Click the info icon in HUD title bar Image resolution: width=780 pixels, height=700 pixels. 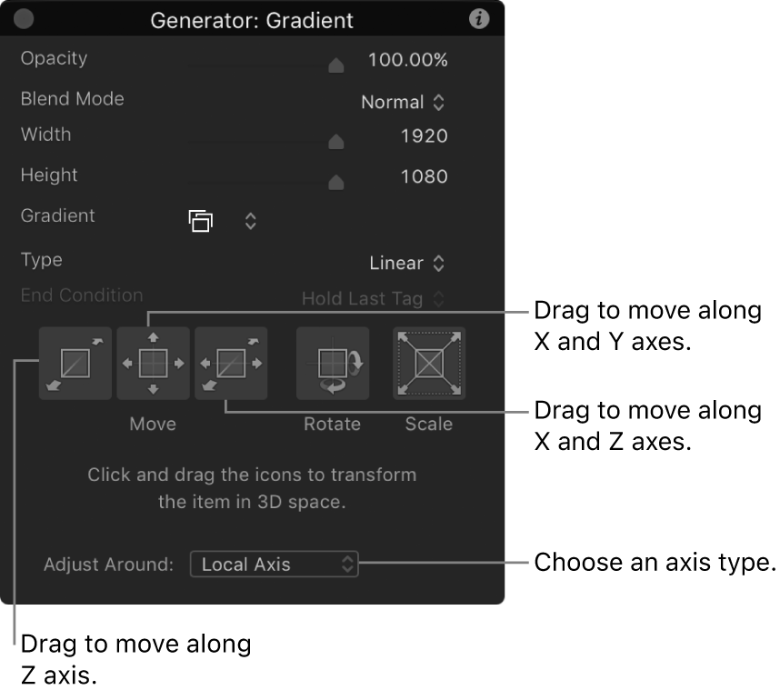click(x=479, y=19)
